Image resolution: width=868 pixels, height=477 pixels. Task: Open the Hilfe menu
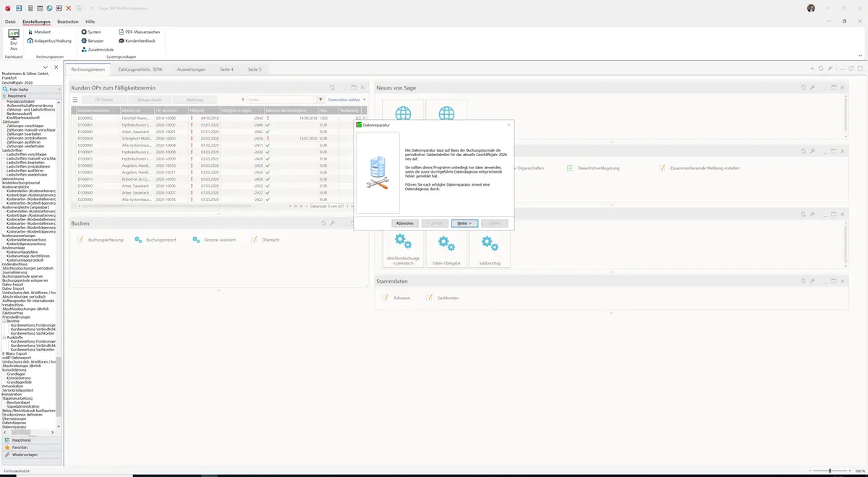point(90,22)
